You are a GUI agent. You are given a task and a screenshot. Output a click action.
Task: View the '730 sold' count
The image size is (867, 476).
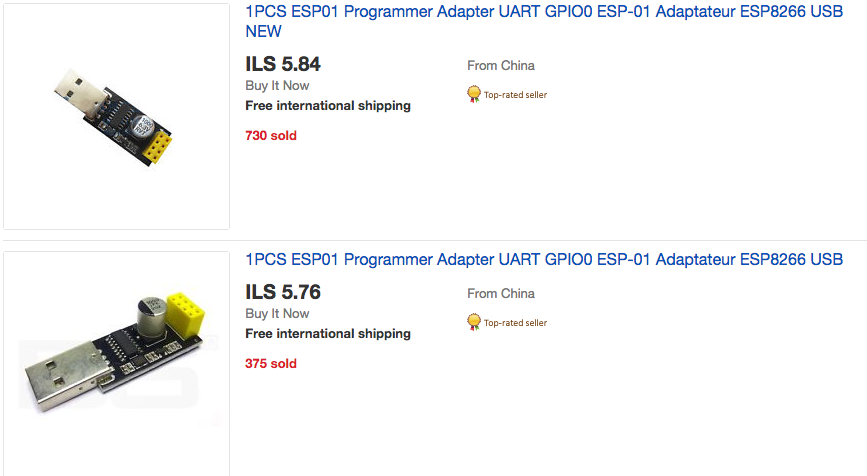[271, 136]
